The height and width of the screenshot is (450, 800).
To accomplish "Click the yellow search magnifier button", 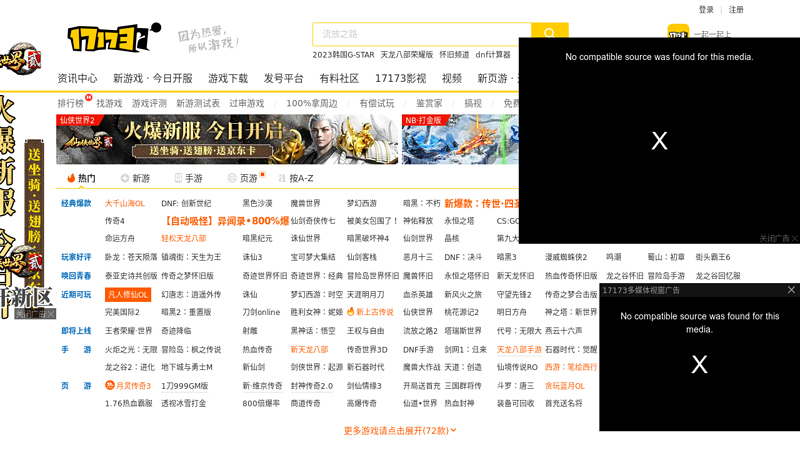I will (549, 34).
